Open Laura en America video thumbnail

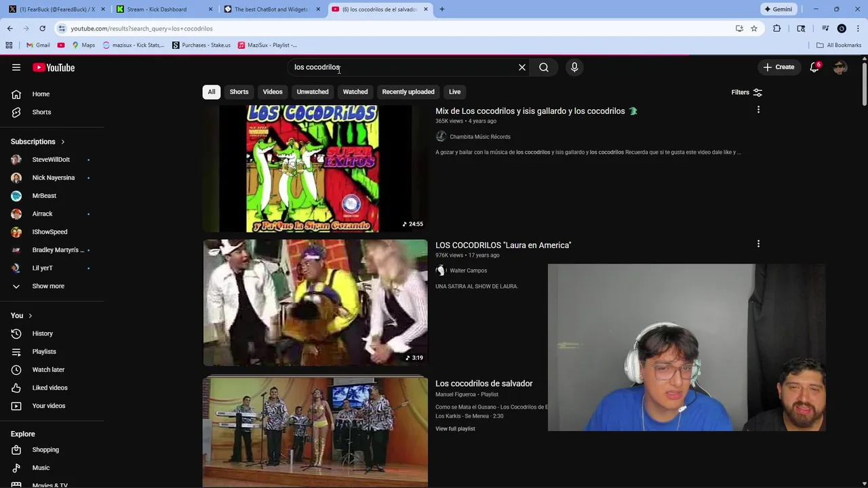pos(315,303)
